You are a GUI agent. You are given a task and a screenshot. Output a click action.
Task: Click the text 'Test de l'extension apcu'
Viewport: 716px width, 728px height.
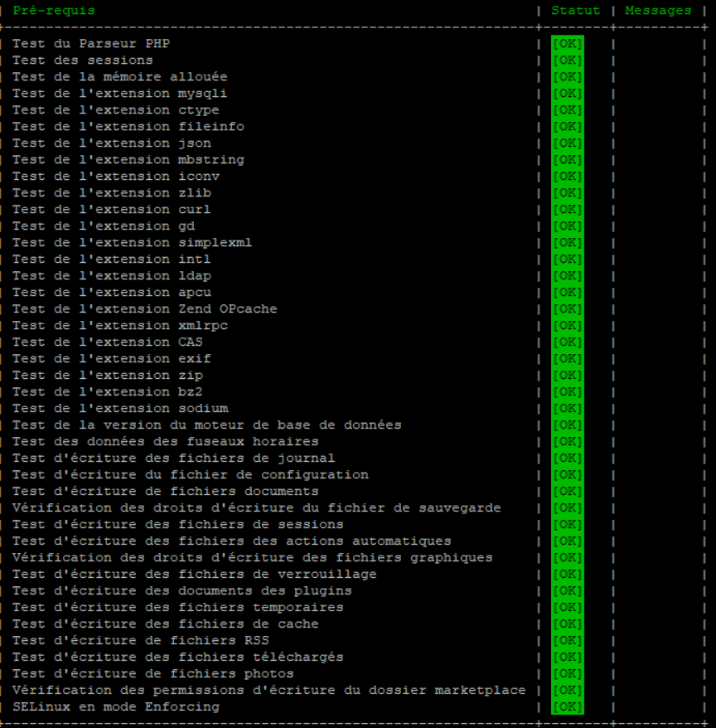(x=111, y=293)
